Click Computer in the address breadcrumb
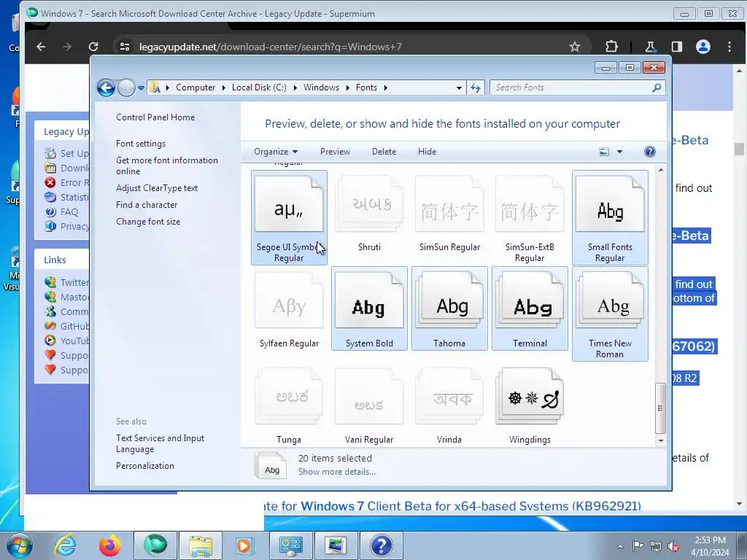 click(x=196, y=87)
